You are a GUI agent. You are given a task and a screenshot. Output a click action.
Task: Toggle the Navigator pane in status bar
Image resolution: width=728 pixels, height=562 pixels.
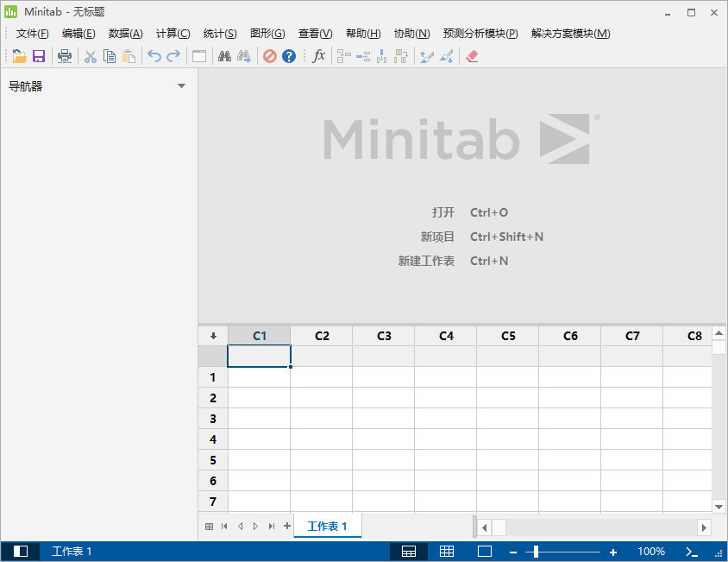pyautogui.click(x=21, y=552)
